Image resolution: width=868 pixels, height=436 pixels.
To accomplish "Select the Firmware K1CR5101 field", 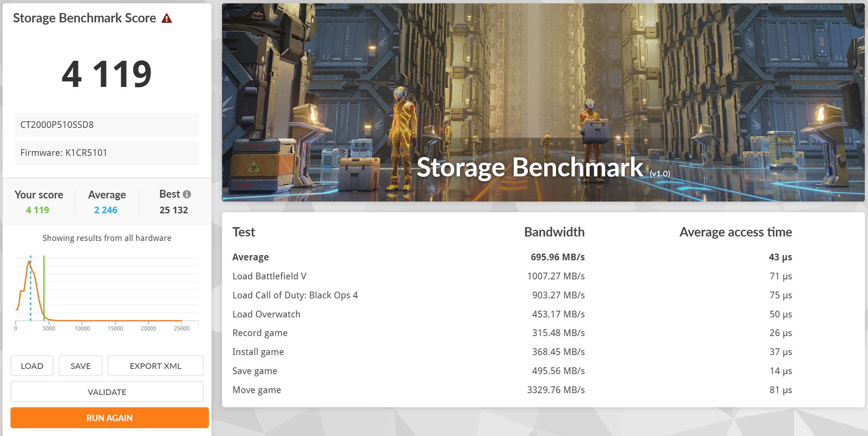I will [x=107, y=153].
